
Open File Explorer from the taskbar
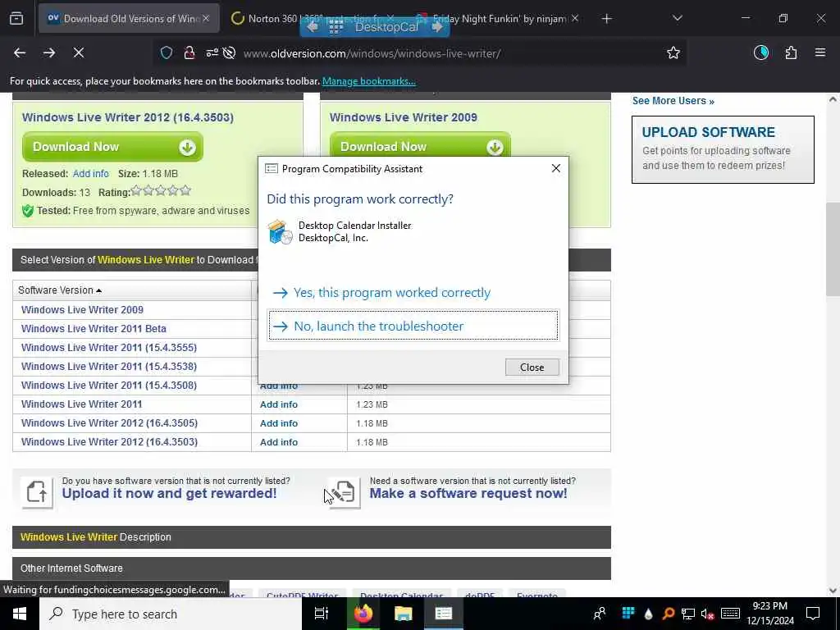[x=403, y=614]
